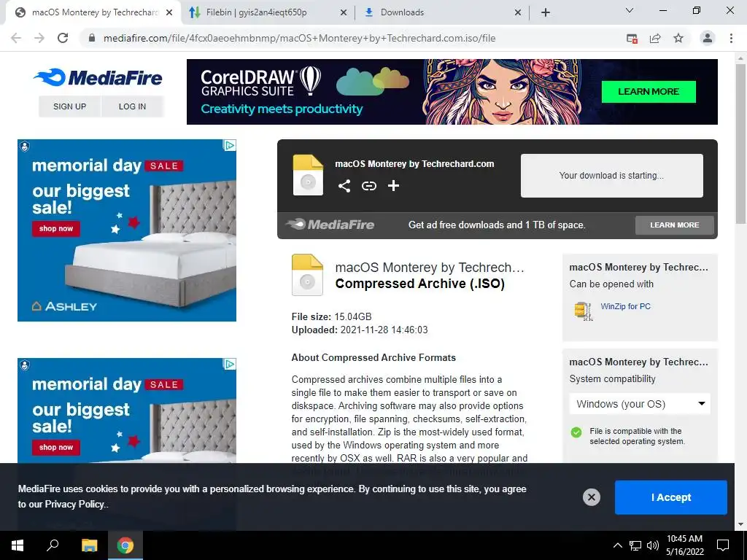Click the Compressed Archive (.ISO) heading

point(419,284)
